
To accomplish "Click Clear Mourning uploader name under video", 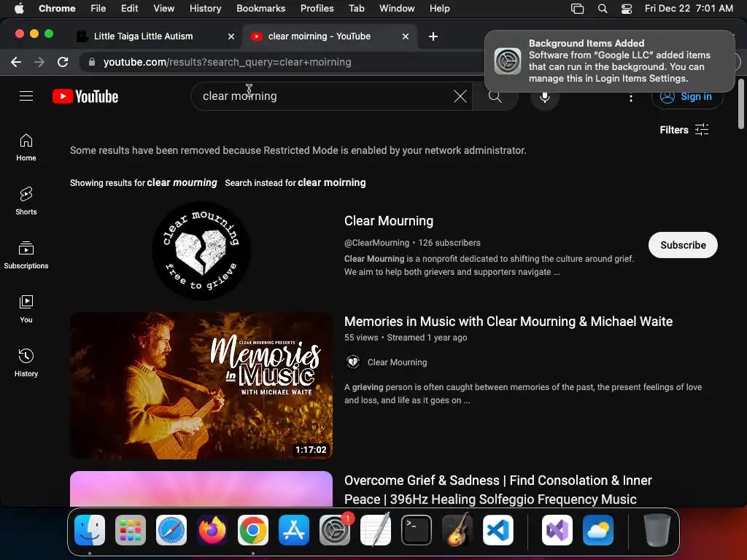I will click(x=397, y=362).
